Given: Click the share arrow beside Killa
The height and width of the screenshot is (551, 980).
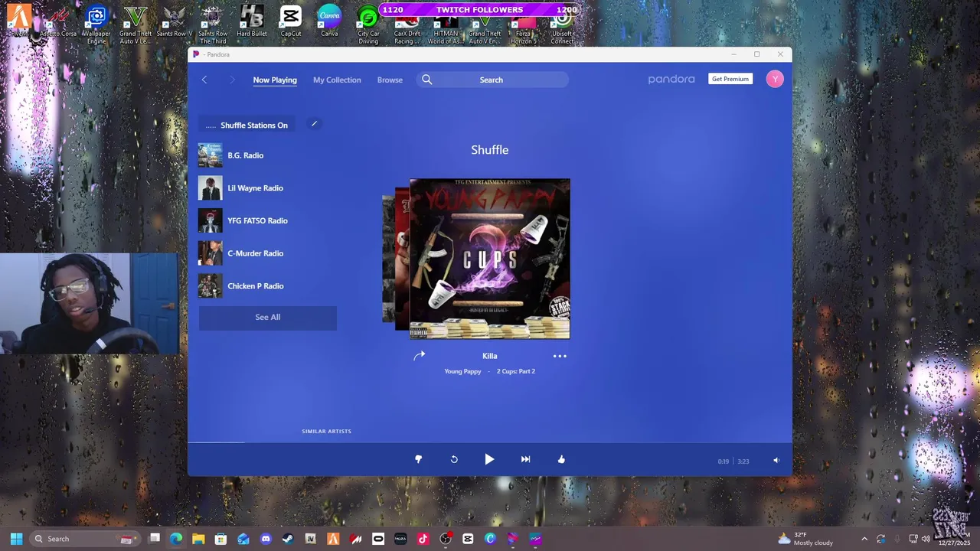Looking at the screenshot, I should (x=419, y=356).
